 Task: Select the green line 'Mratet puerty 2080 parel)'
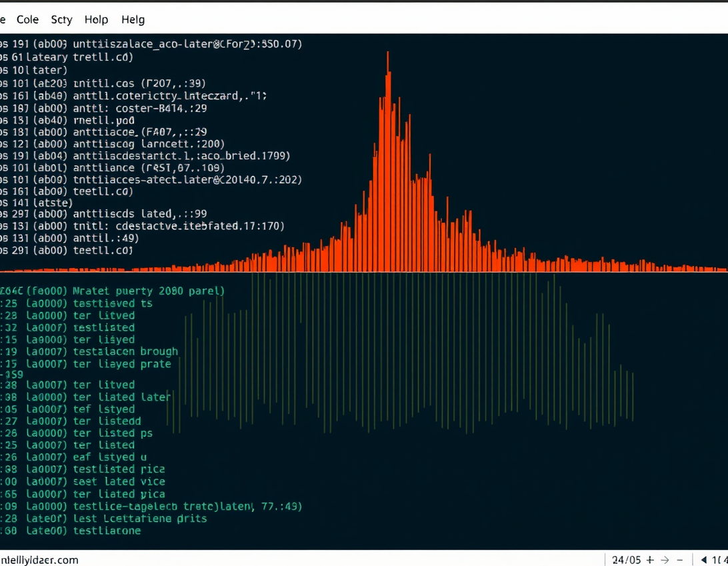coord(113,291)
